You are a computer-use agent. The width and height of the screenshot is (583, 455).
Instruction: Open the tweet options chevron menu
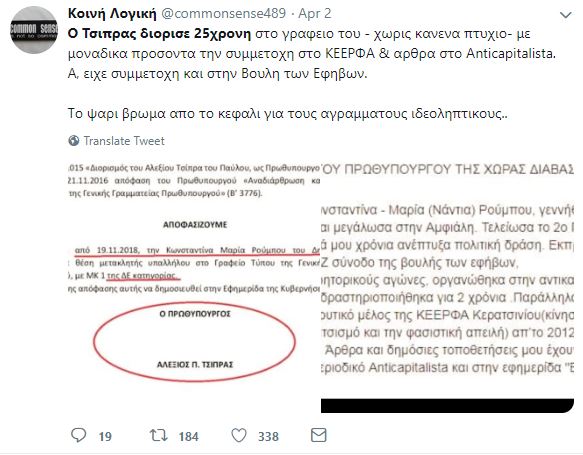tap(566, 15)
